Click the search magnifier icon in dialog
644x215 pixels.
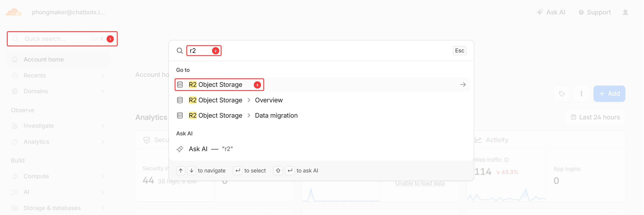point(180,51)
